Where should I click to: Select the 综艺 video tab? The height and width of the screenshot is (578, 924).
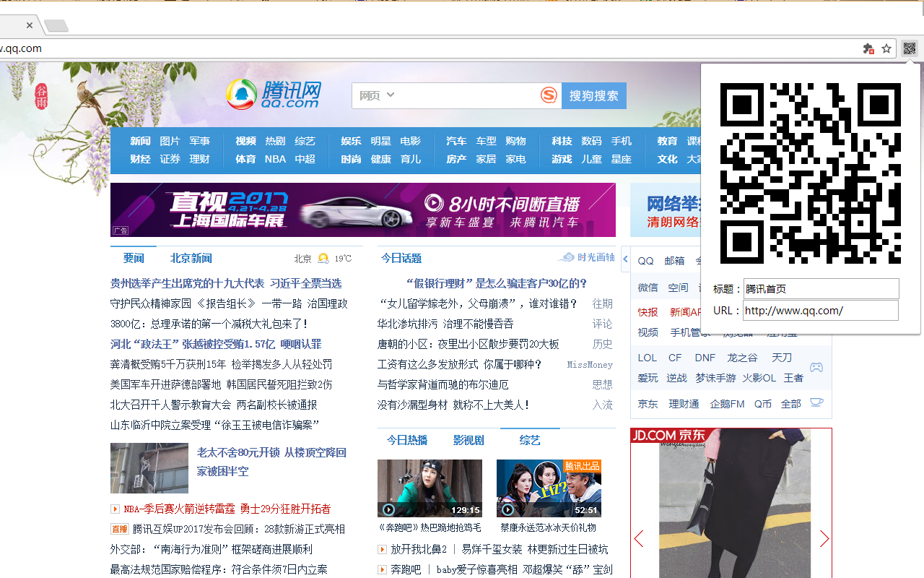point(530,440)
